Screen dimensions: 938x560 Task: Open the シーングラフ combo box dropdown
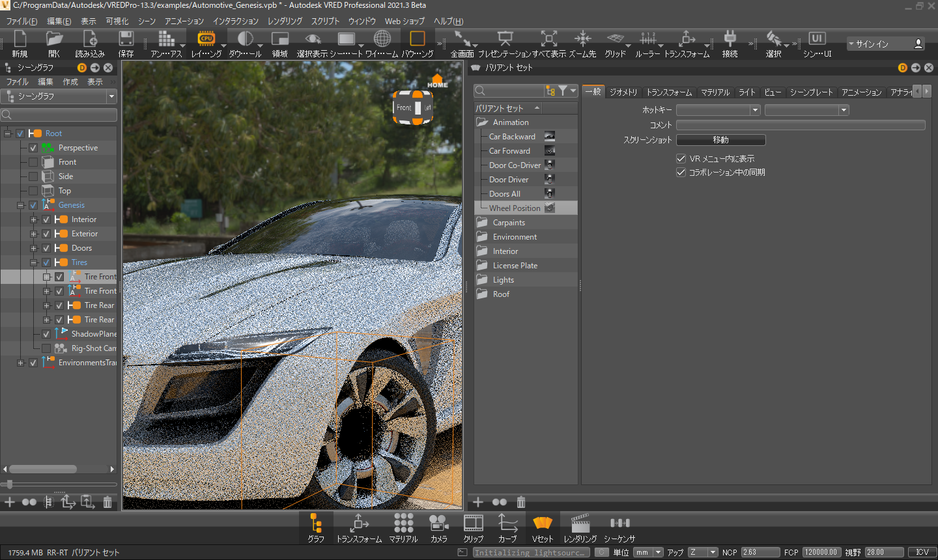coord(111,96)
